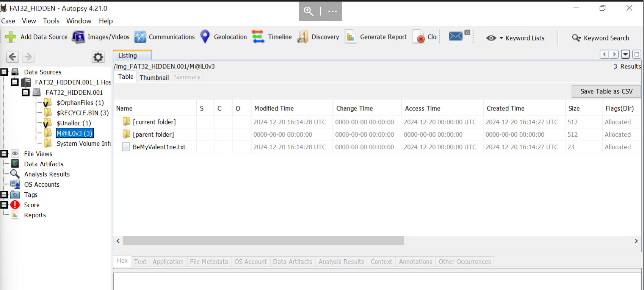Screen dimensions: 644x290
Task: Open tree display settings gear icon
Action: pyautogui.click(x=98, y=57)
